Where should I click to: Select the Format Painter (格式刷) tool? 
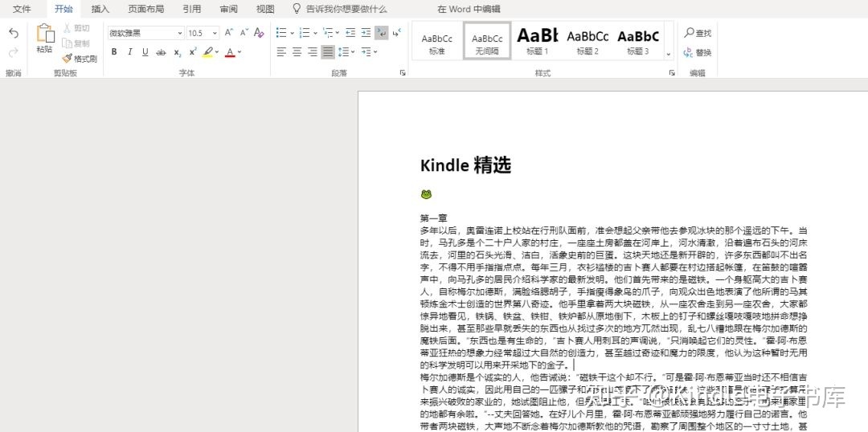80,58
